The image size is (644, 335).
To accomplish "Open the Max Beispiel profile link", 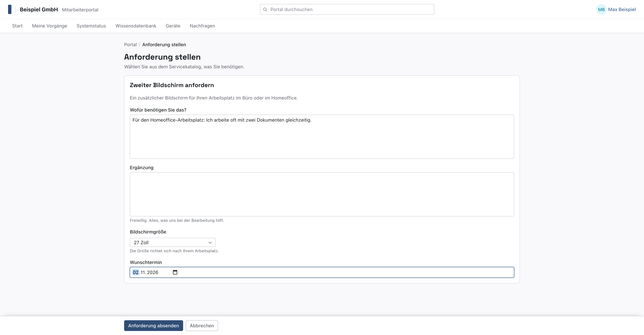I will click(x=622, y=10).
